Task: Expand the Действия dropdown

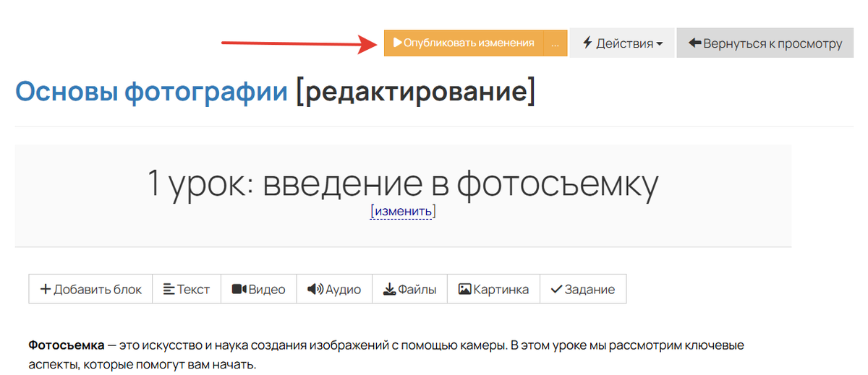Action: [622, 43]
